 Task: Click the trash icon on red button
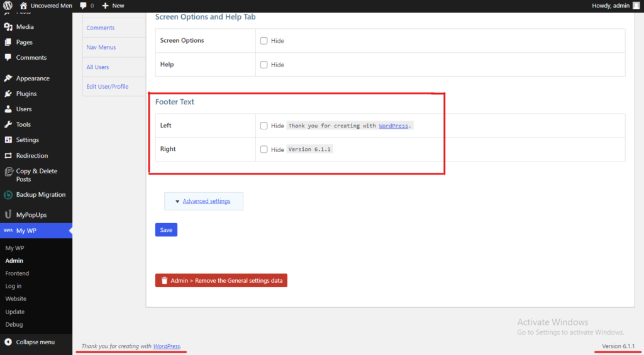point(164,281)
